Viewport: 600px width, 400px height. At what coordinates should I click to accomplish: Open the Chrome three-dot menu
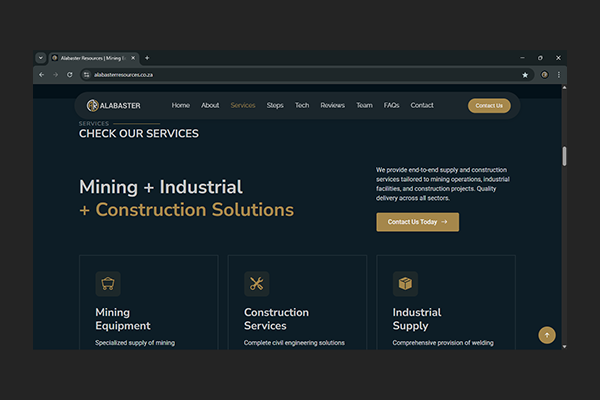559,75
